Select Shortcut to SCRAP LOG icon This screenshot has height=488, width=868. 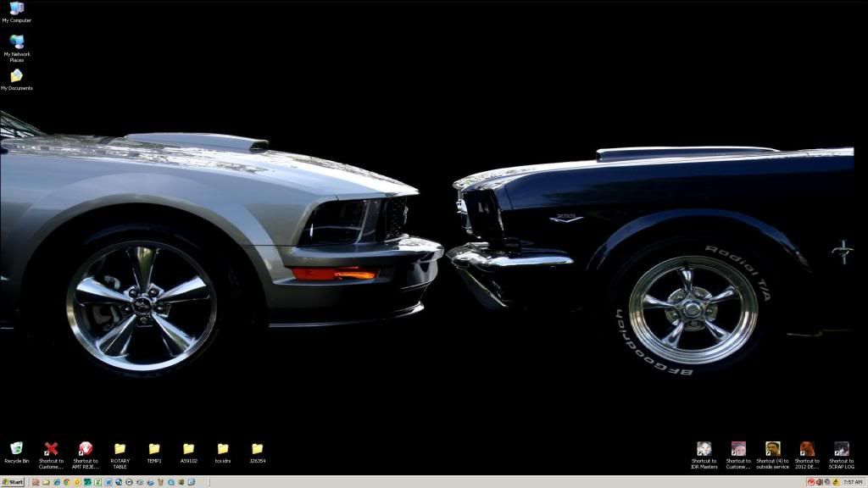tap(842, 455)
